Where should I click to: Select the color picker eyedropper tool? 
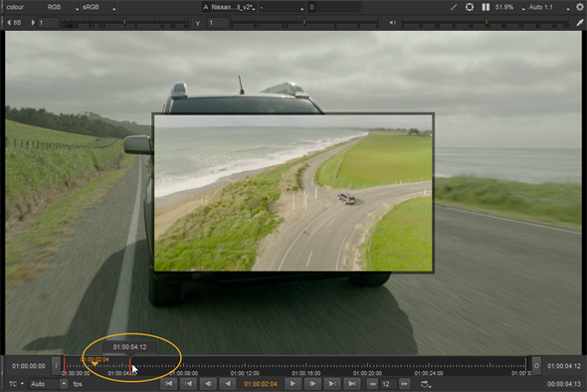[579, 23]
